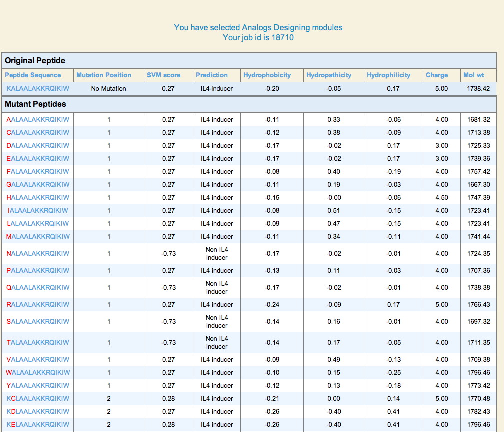Image resolution: width=504 pixels, height=432 pixels.
Task: Click the Peptide Sequence column header
Action: point(33,75)
